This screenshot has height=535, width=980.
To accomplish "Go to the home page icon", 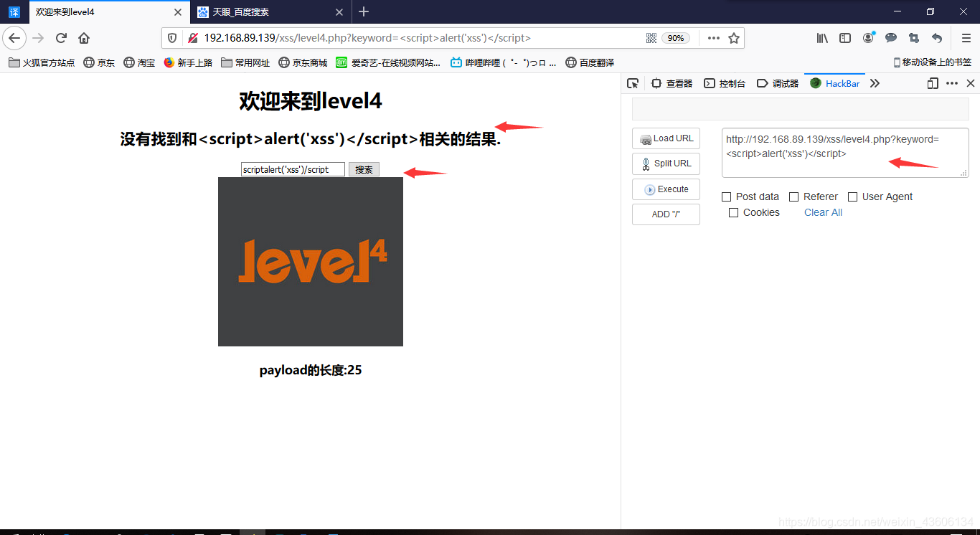I will (84, 38).
